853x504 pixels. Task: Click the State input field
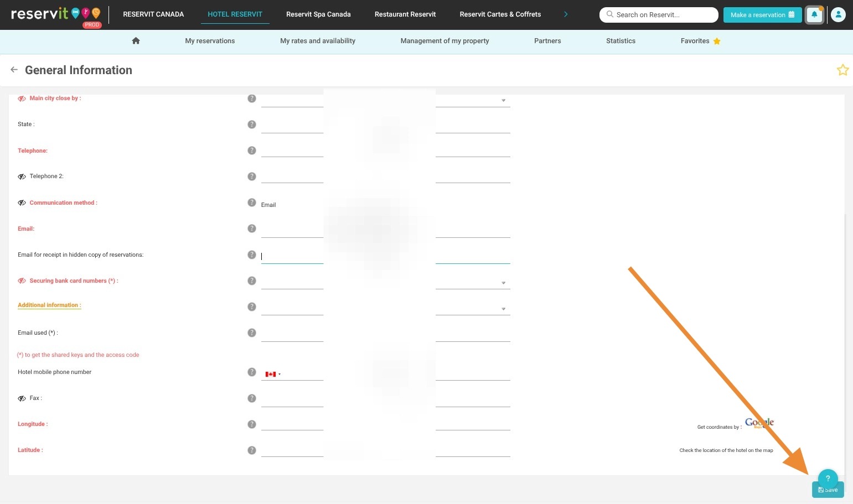pos(385,125)
